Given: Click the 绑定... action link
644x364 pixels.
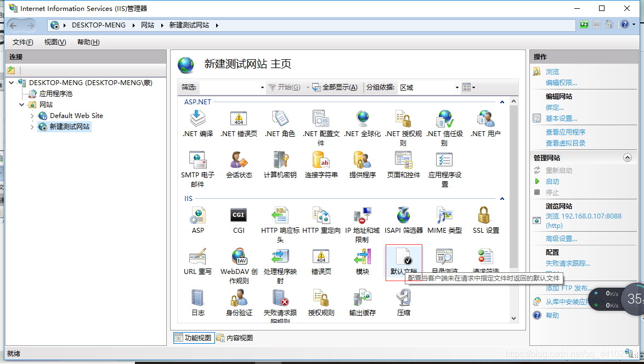Looking at the screenshot, I should tap(555, 108).
